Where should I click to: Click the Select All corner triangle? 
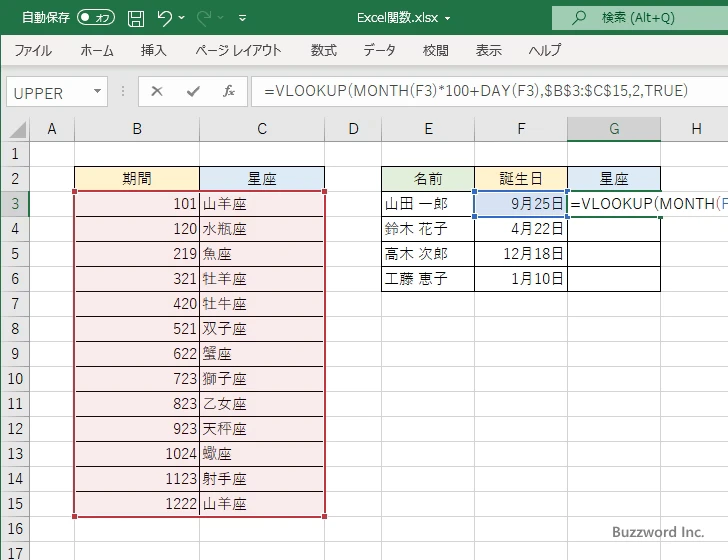[x=17, y=130]
